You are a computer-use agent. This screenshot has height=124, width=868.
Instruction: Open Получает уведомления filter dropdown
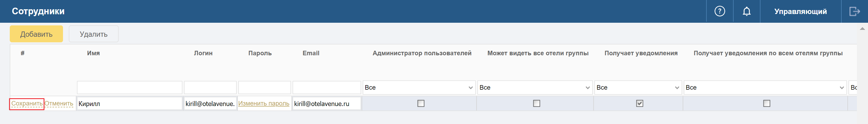638,88
